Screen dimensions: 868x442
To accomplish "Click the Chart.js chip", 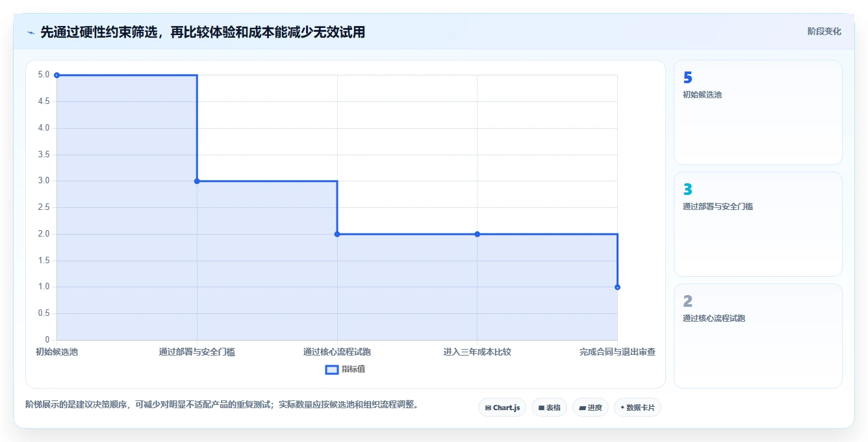I will coord(502,408).
